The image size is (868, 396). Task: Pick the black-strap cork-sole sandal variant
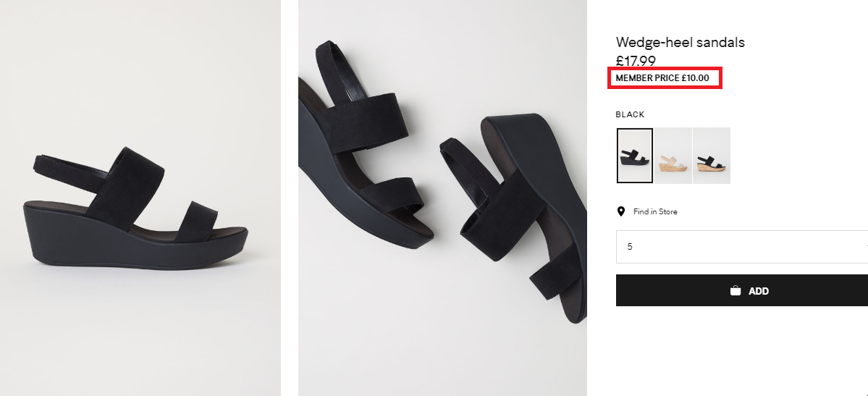click(x=712, y=156)
